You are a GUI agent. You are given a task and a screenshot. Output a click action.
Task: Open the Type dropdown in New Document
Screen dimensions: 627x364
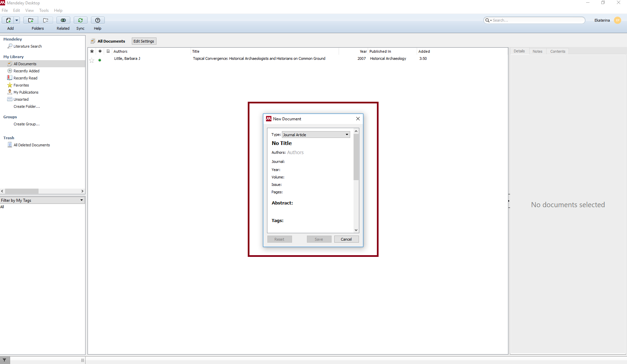(316, 135)
